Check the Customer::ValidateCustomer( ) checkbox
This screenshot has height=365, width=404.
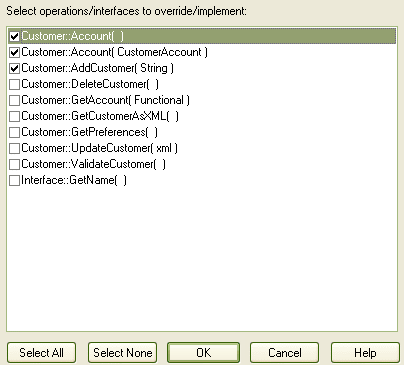14,164
